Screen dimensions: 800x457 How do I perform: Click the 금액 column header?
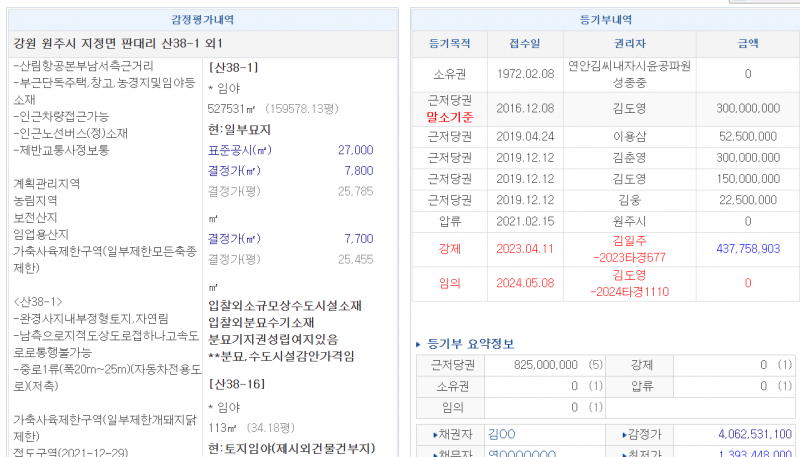point(747,44)
